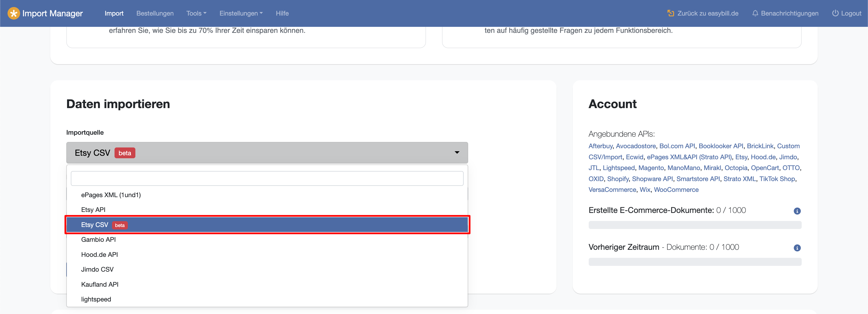Open the Import tab in navbar
The height and width of the screenshot is (314, 868).
(114, 14)
